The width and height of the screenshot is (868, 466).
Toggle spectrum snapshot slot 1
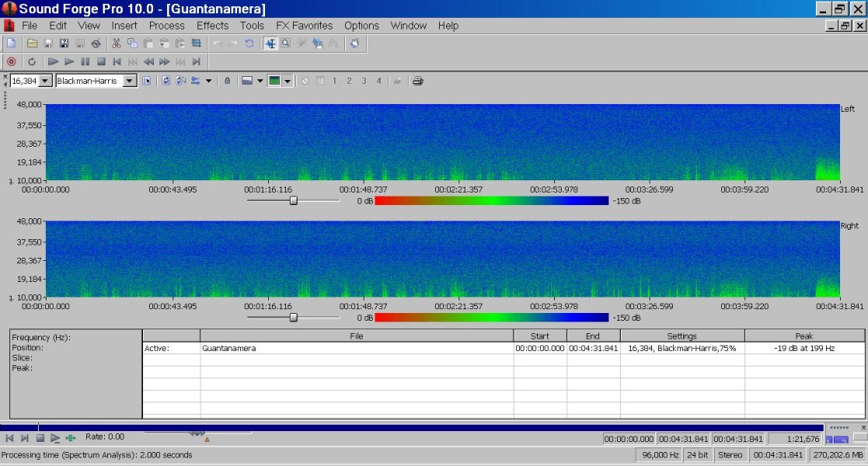click(x=333, y=80)
